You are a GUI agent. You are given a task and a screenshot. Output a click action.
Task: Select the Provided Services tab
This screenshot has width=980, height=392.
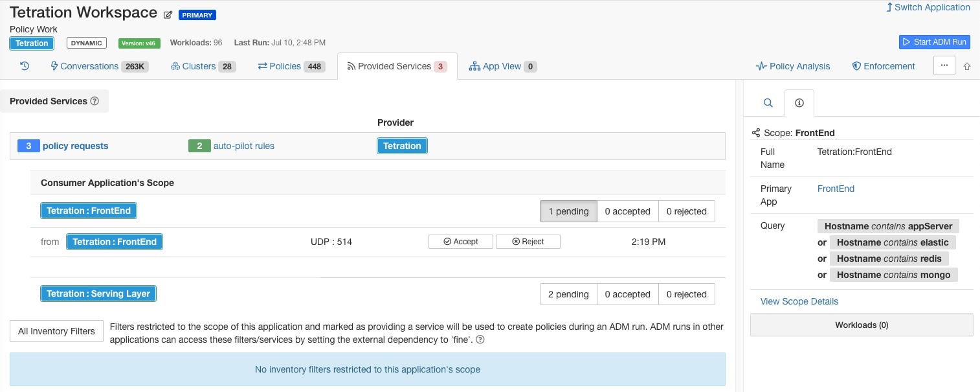[x=397, y=66]
